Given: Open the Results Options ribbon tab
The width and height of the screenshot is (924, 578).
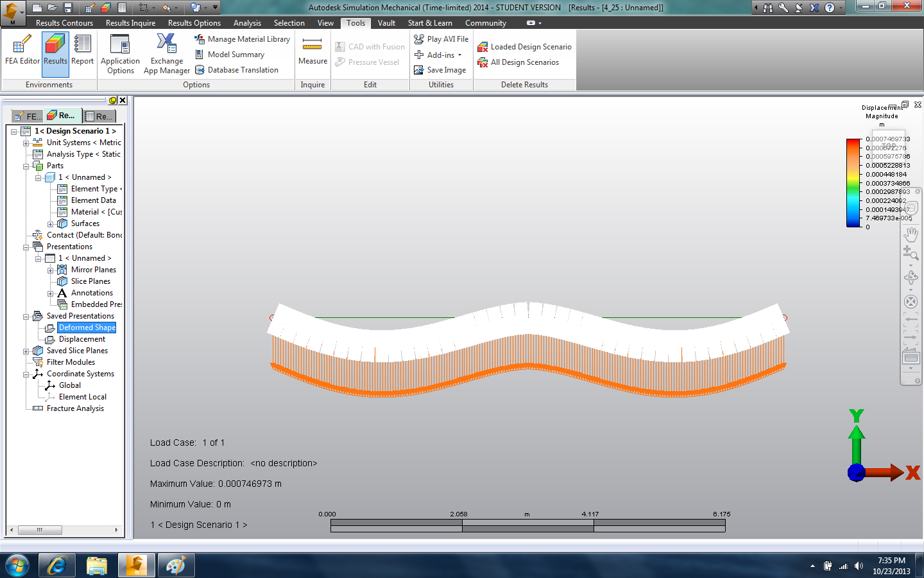Looking at the screenshot, I should coord(194,23).
